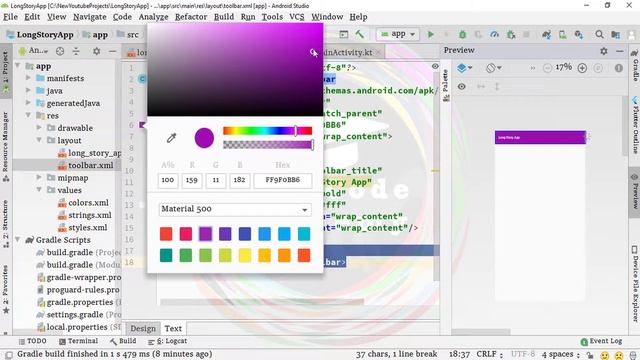Open the TODO tool window
The height and width of the screenshot is (360, 640).
[x=32, y=341]
